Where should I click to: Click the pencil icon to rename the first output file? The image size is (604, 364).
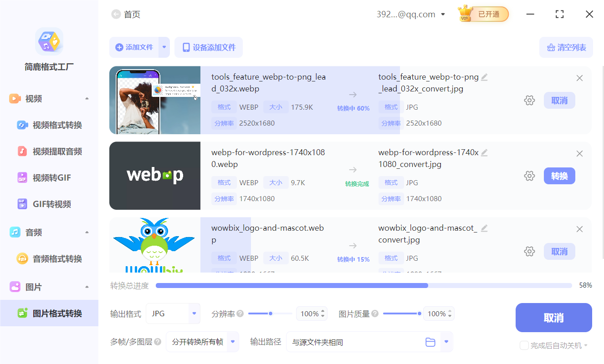[484, 77]
